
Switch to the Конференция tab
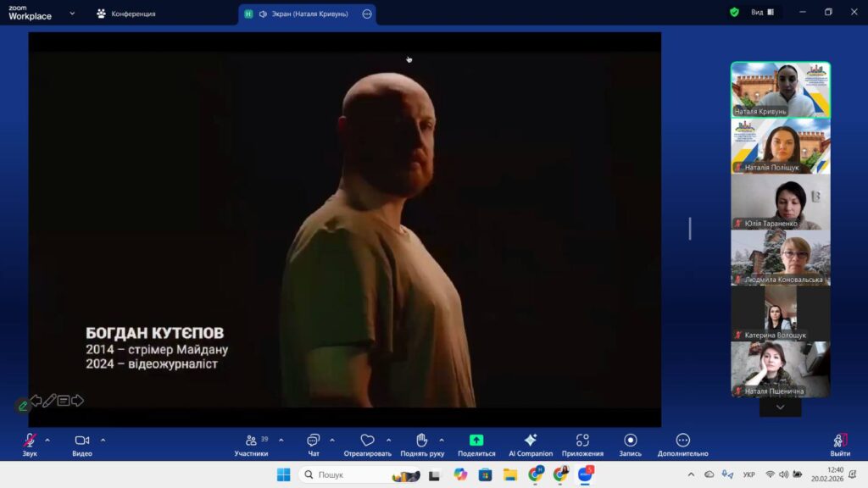126,14
